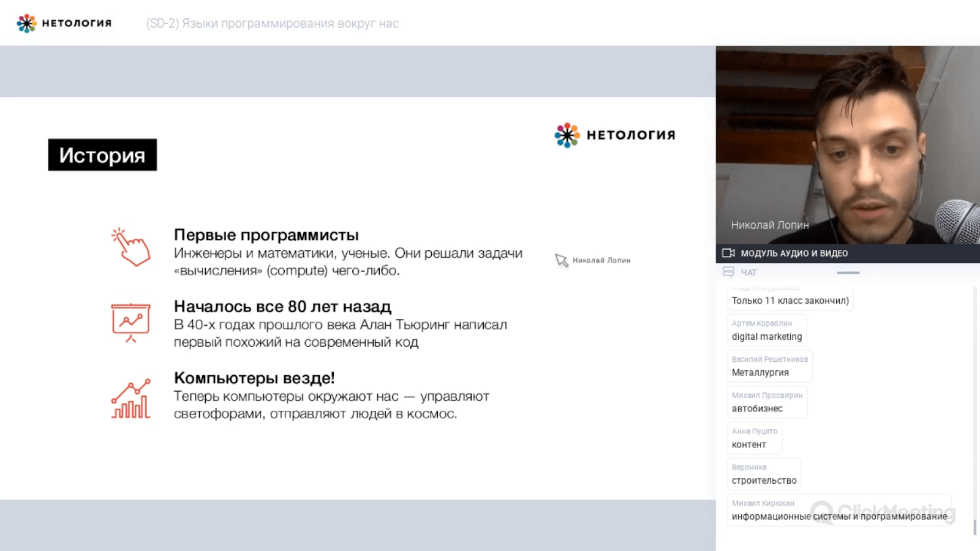Image resolution: width=980 pixels, height=551 pixels.
Task: Select the presenter cursor icon labeled Николай Лопин
Action: [562, 260]
